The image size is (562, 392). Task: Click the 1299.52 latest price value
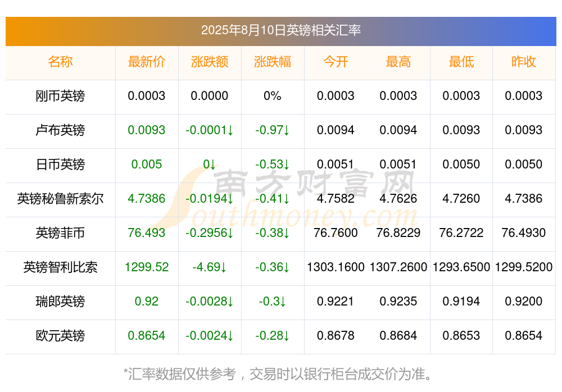point(147,267)
